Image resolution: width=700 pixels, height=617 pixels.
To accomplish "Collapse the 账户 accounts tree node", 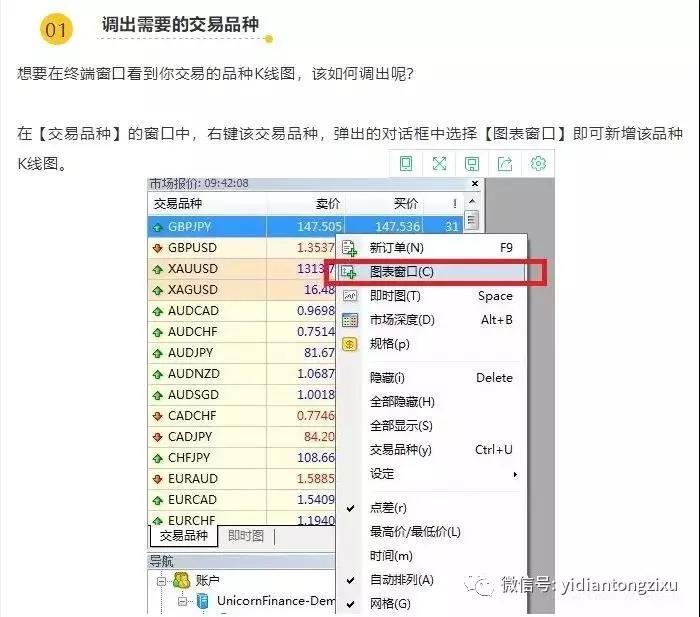I will [x=159, y=580].
